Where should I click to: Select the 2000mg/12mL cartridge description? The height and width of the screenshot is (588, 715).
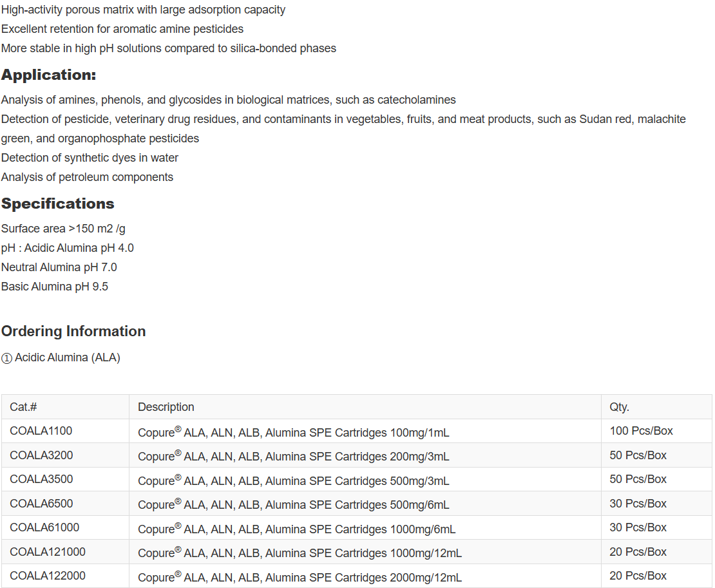pos(300,577)
